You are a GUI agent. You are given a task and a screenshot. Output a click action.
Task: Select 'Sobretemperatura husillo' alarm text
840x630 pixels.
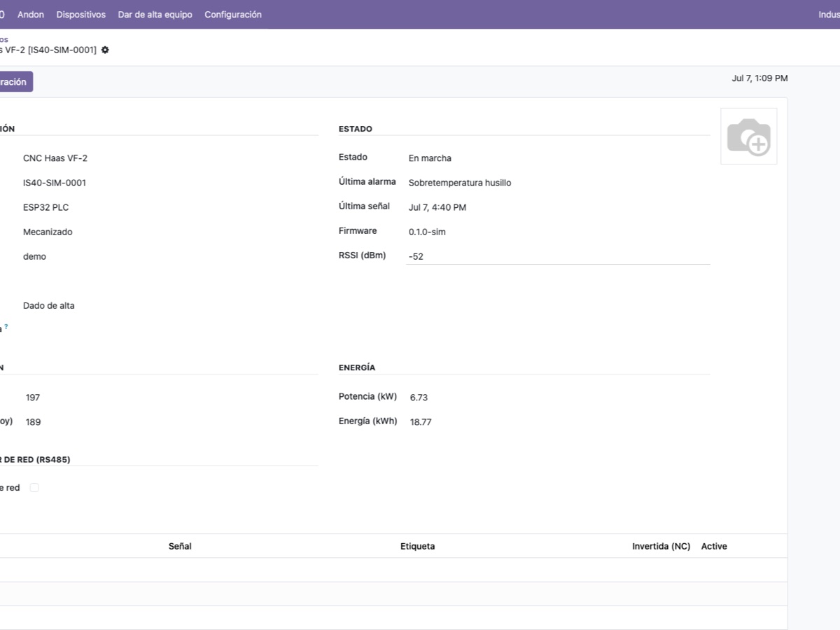[460, 183]
